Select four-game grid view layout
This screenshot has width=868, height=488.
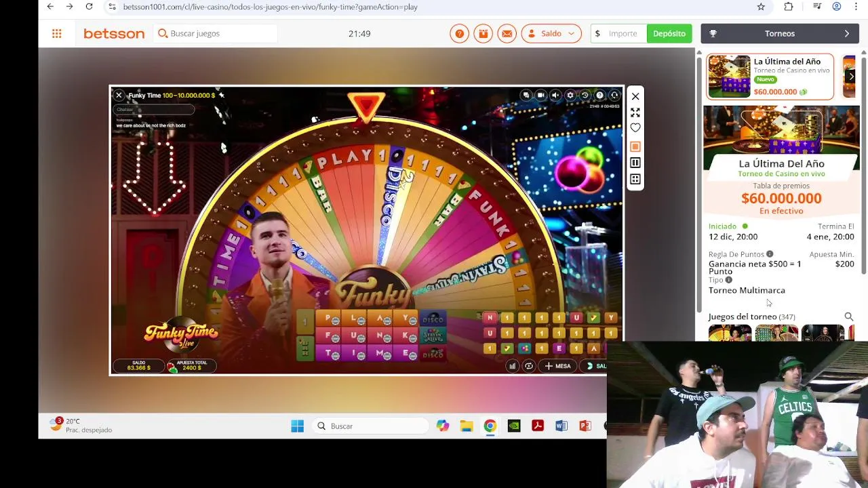pos(635,179)
